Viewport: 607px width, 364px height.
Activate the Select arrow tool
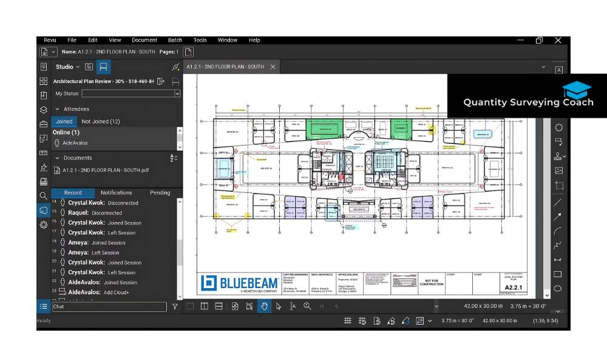pyautogui.click(x=279, y=306)
